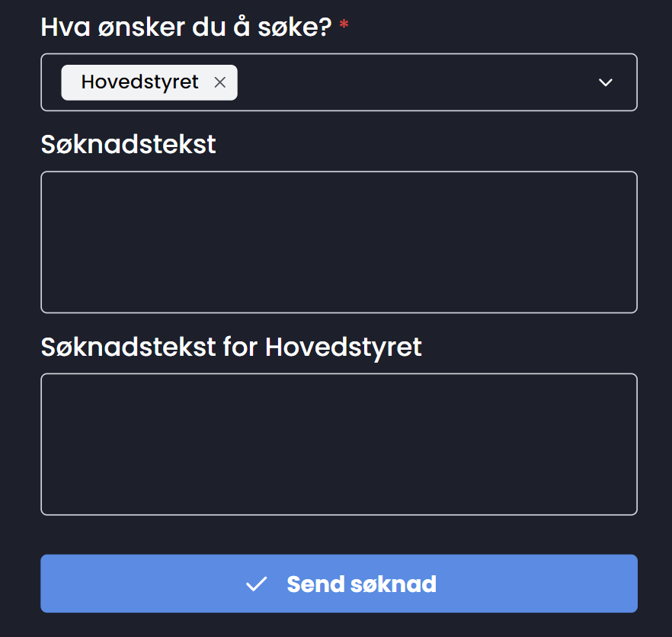The height and width of the screenshot is (637, 672).
Task: Click inside the Søknadstekst text area
Action: [339, 242]
